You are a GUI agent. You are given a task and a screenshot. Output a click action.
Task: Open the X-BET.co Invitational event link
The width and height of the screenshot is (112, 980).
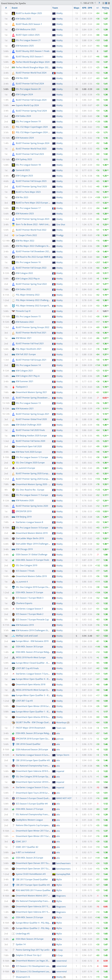26,852
